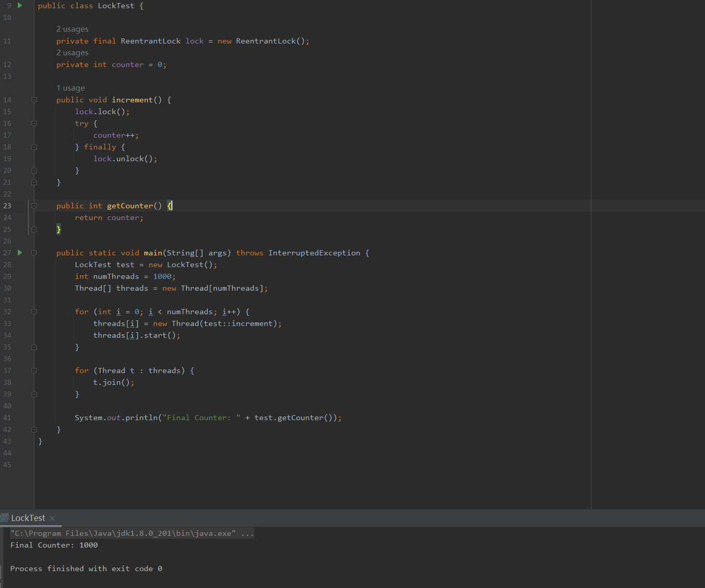The image size is (705, 588).
Task: Open the LockTest run tab
Action: [x=28, y=518]
